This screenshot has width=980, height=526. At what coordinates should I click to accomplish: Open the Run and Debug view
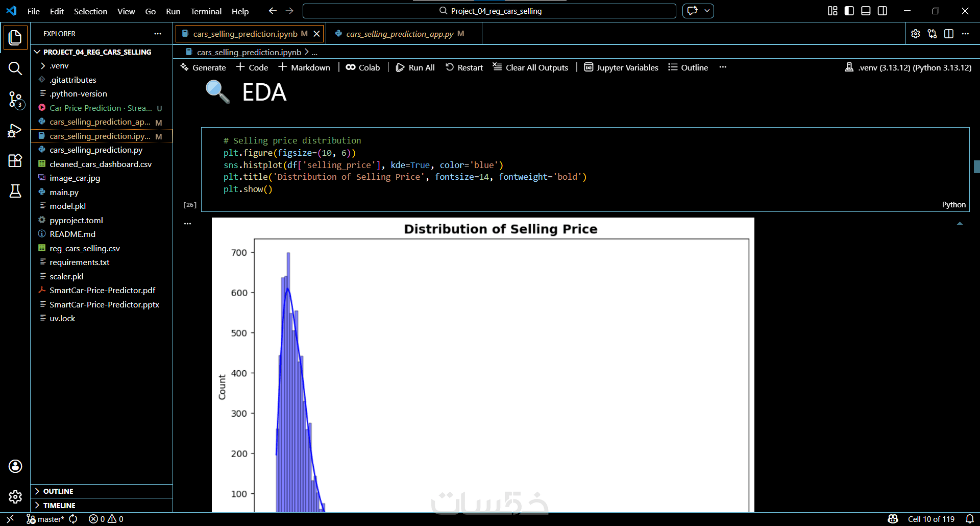pos(15,131)
